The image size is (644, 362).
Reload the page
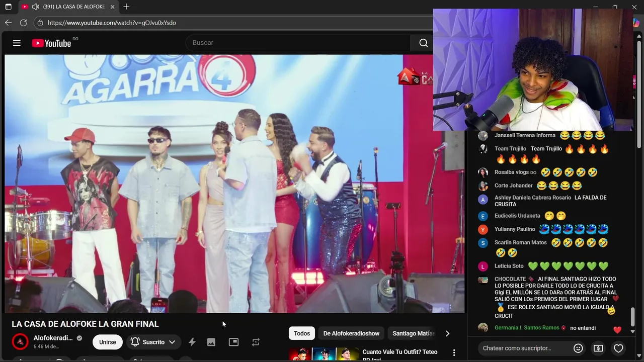click(23, 23)
